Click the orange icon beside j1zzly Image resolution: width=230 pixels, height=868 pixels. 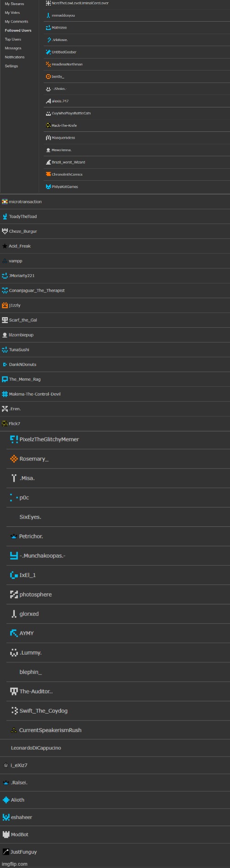[5, 305]
